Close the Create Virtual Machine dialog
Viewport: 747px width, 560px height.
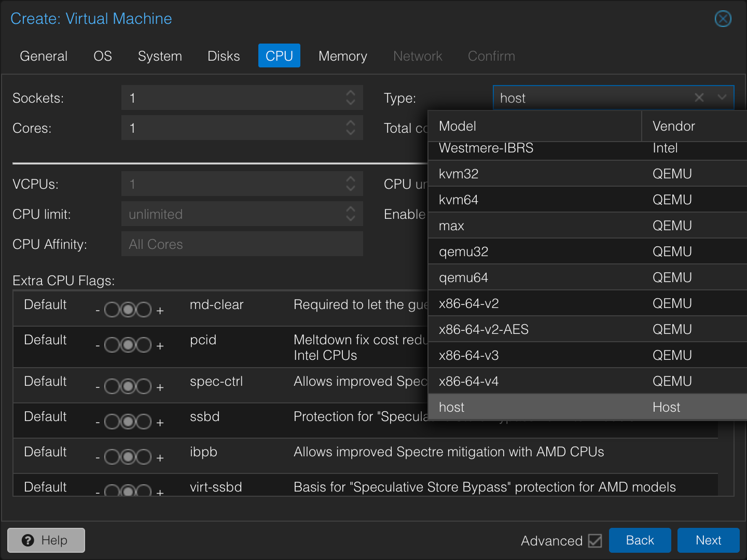pos(723,19)
